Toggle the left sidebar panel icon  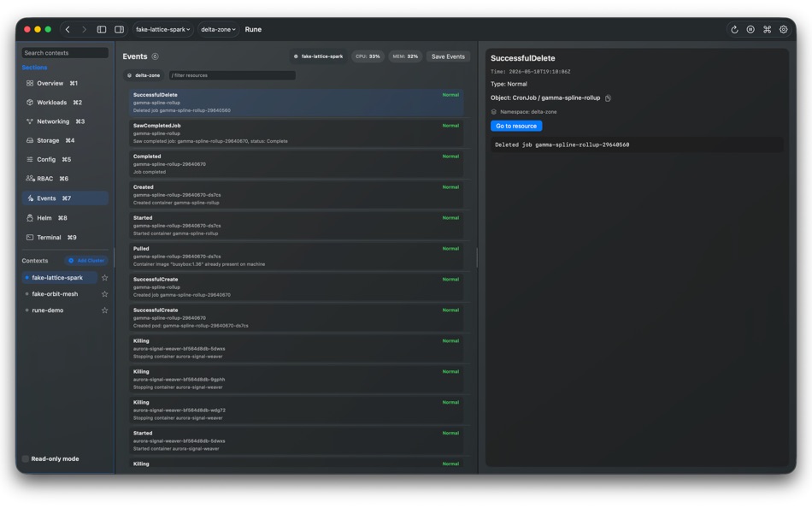[x=102, y=30]
